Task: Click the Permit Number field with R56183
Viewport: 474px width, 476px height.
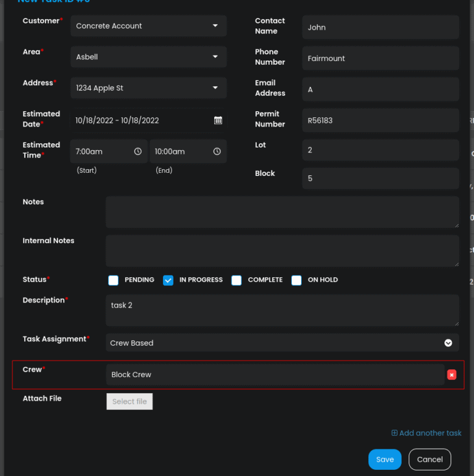Action: pos(381,120)
